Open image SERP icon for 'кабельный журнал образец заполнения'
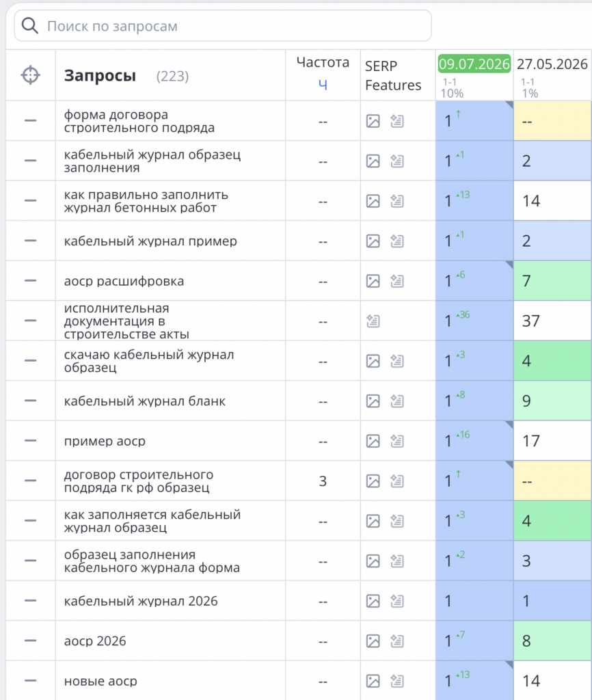Image resolution: width=592 pixels, height=700 pixels. tap(373, 161)
